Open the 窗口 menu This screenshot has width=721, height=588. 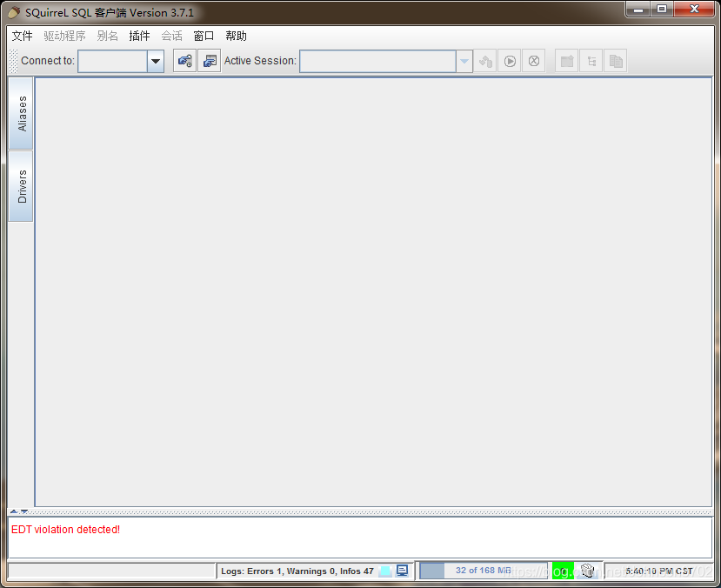coord(204,36)
